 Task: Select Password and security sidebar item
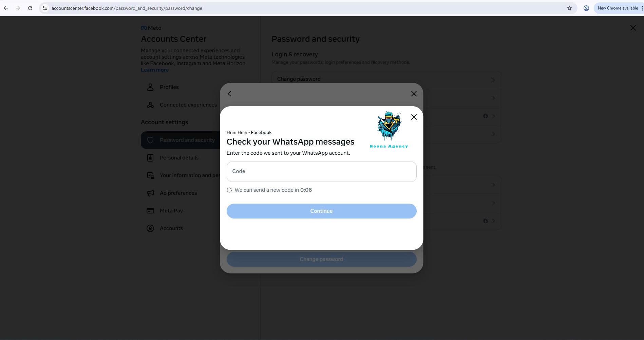click(x=181, y=140)
